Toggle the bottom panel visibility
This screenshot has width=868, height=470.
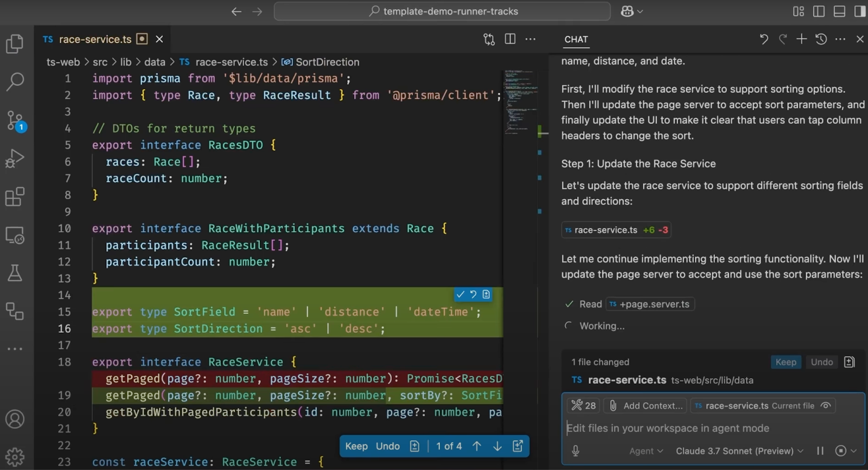[x=839, y=11]
